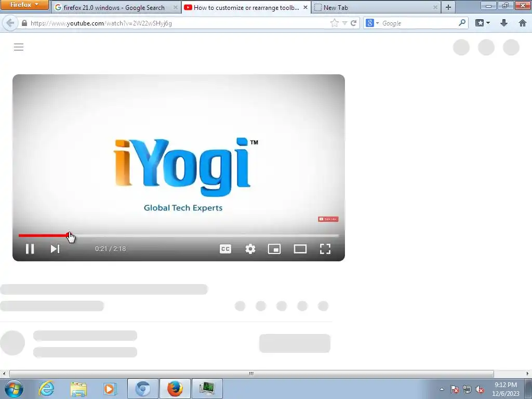Open the Action Center flag icon

pyautogui.click(x=455, y=389)
